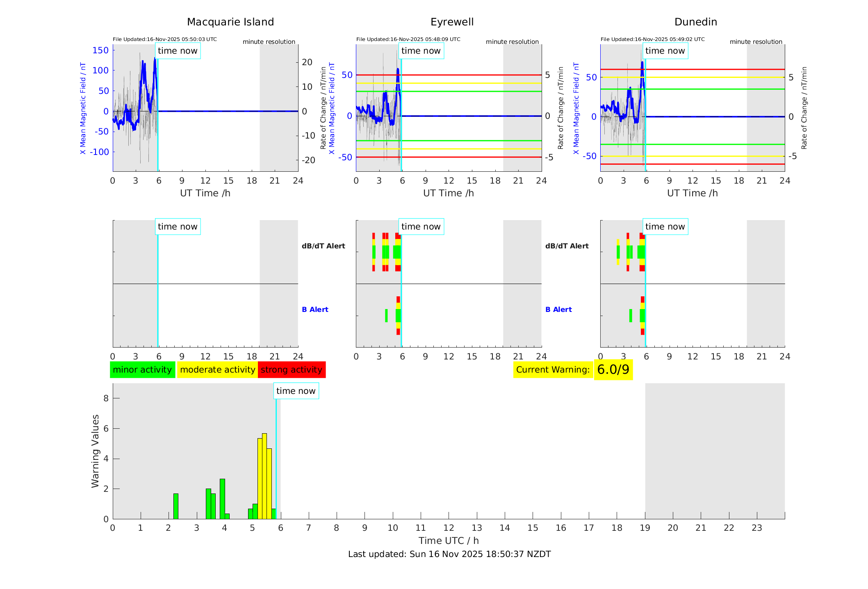Click time now label on Warning Values chart

[296, 391]
